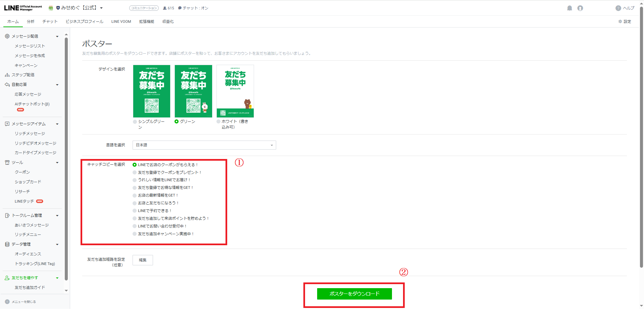Viewport: 644px width, 317px height.
Task: Open AIチャットボット(β) in the sidebar
Action: (x=32, y=104)
